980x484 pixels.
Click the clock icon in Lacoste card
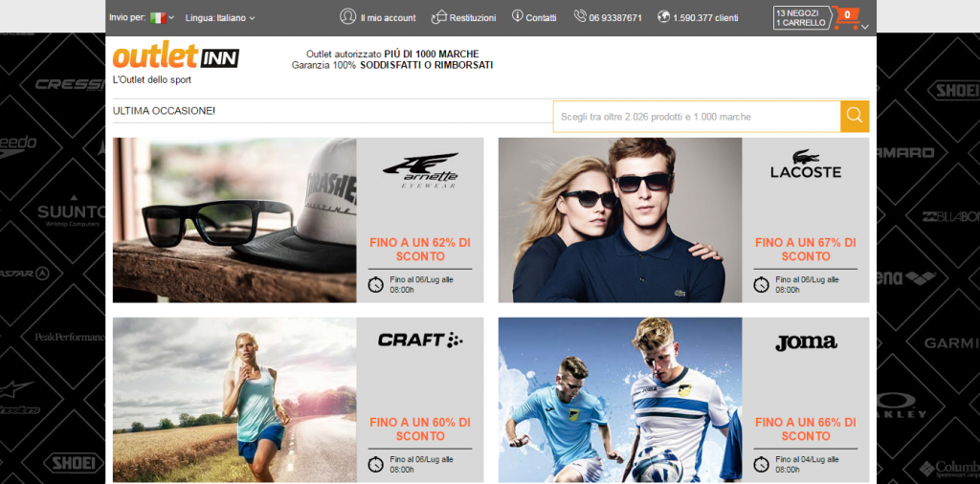761,285
